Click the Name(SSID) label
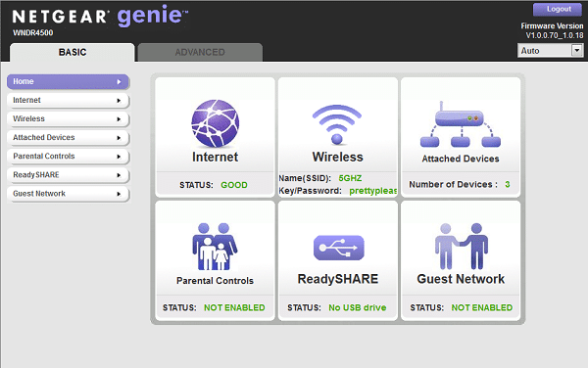Image resolution: width=588 pixels, height=368 pixels. pyautogui.click(x=305, y=178)
